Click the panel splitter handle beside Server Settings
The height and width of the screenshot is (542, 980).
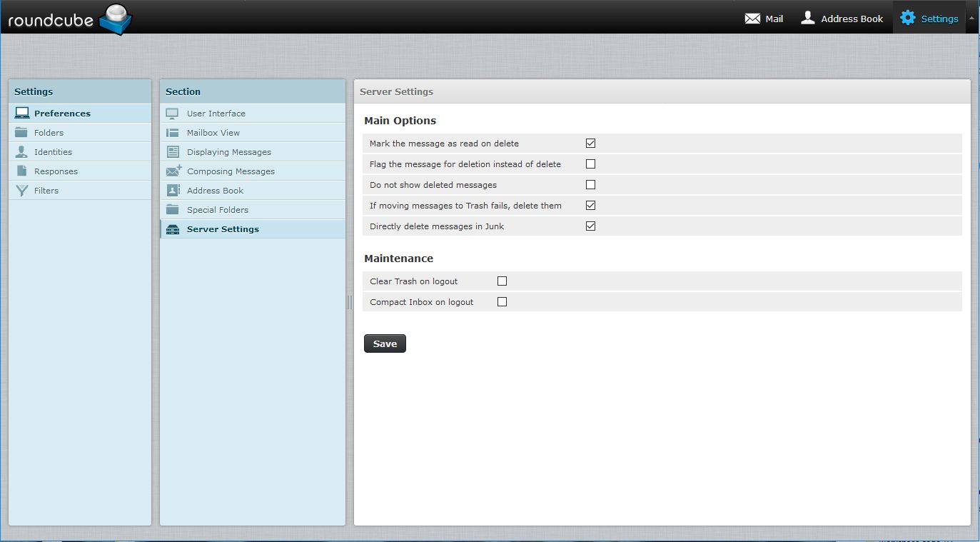coord(350,302)
